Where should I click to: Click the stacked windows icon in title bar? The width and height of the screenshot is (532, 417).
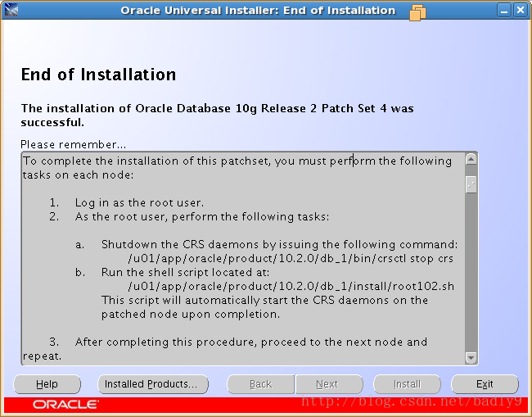(417, 12)
